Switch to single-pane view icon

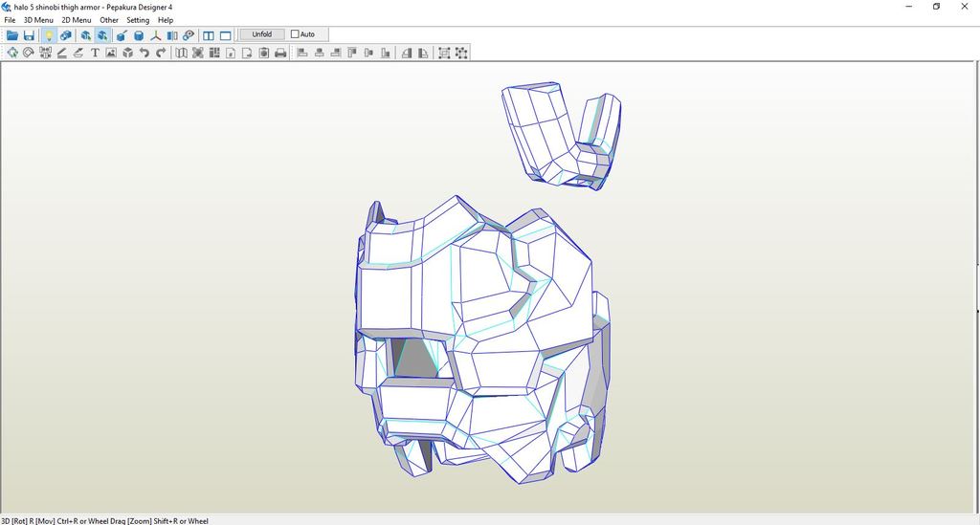coord(226,35)
